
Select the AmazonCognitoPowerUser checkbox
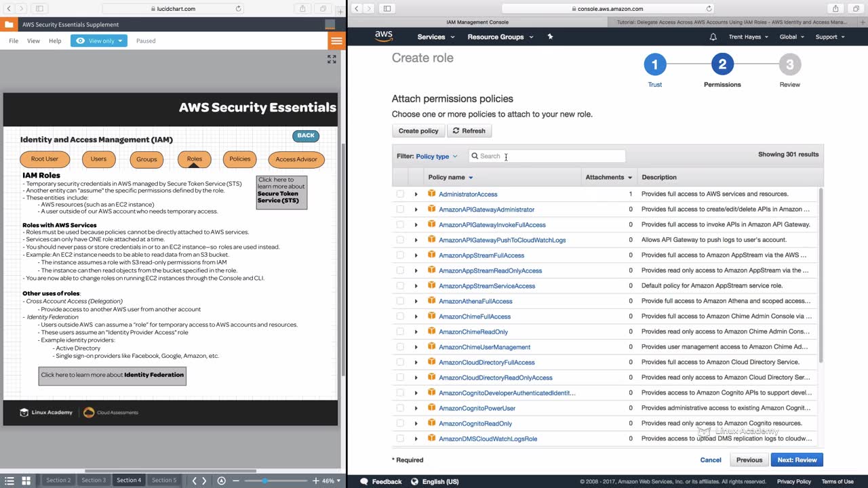coord(400,408)
